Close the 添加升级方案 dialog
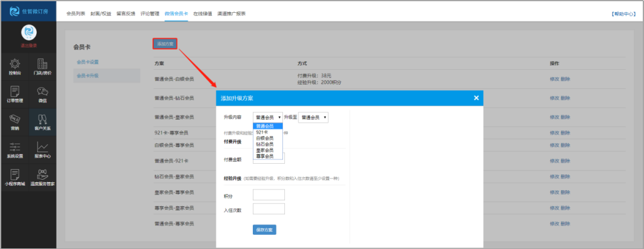 476,98
